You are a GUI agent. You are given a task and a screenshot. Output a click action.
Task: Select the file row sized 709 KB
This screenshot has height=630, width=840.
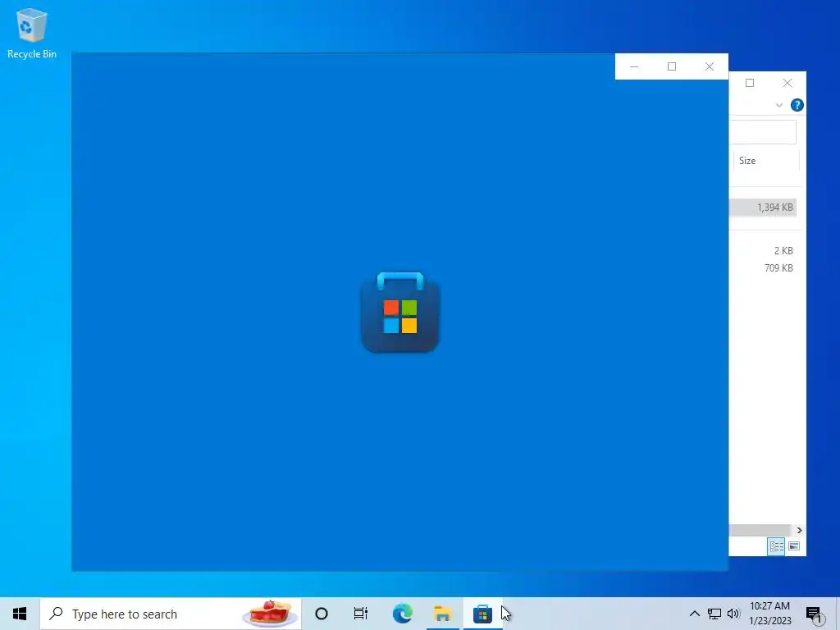tap(762, 268)
